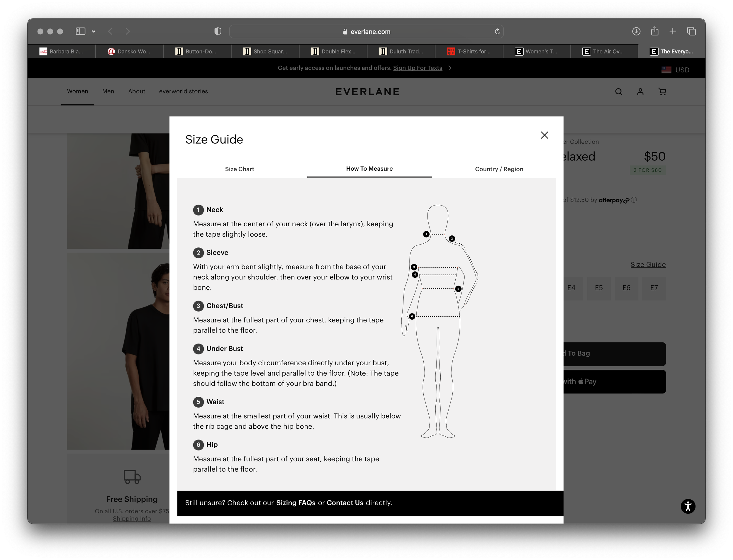Expand the sidebar dropdown chevron
The image size is (733, 560).
click(x=94, y=31)
